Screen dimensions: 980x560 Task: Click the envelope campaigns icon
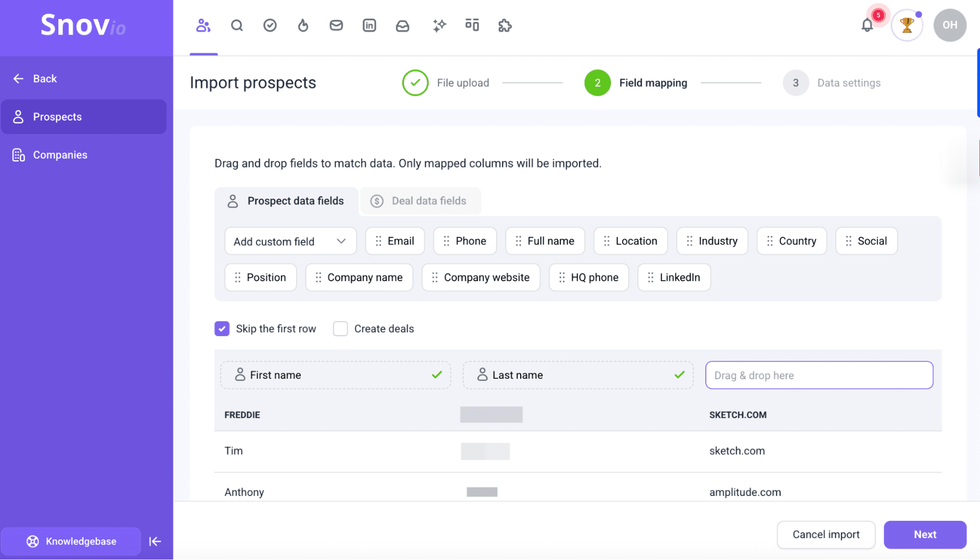336,25
